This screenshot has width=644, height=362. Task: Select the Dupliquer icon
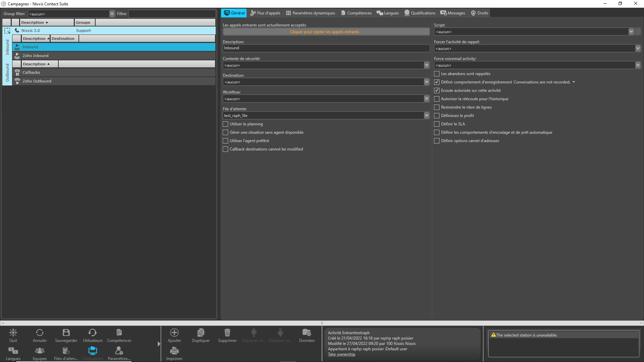pyautogui.click(x=201, y=333)
